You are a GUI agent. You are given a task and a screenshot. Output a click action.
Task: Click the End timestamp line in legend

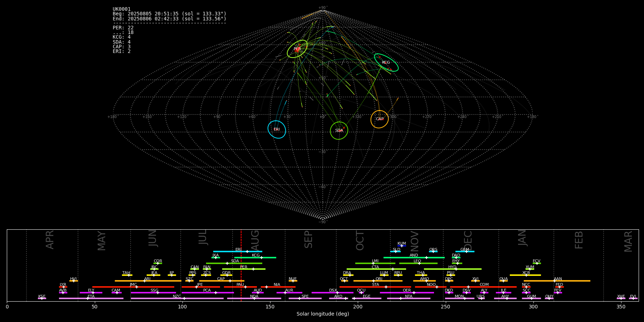coord(170,19)
